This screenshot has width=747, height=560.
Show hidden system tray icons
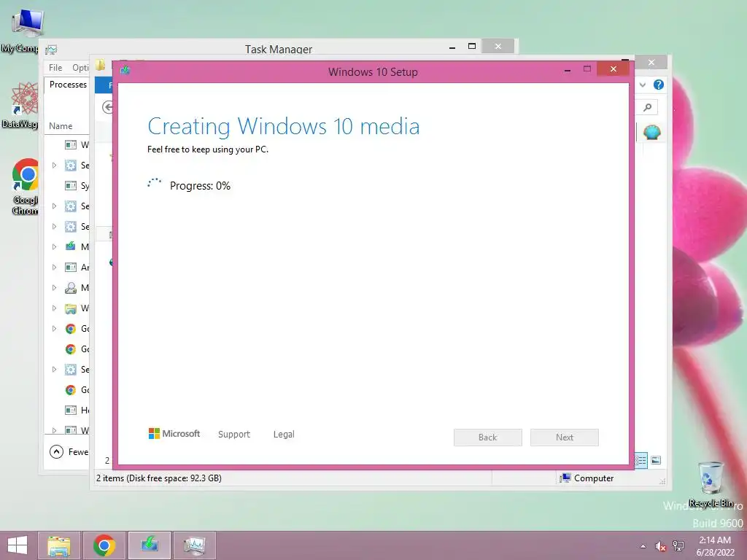click(643, 546)
